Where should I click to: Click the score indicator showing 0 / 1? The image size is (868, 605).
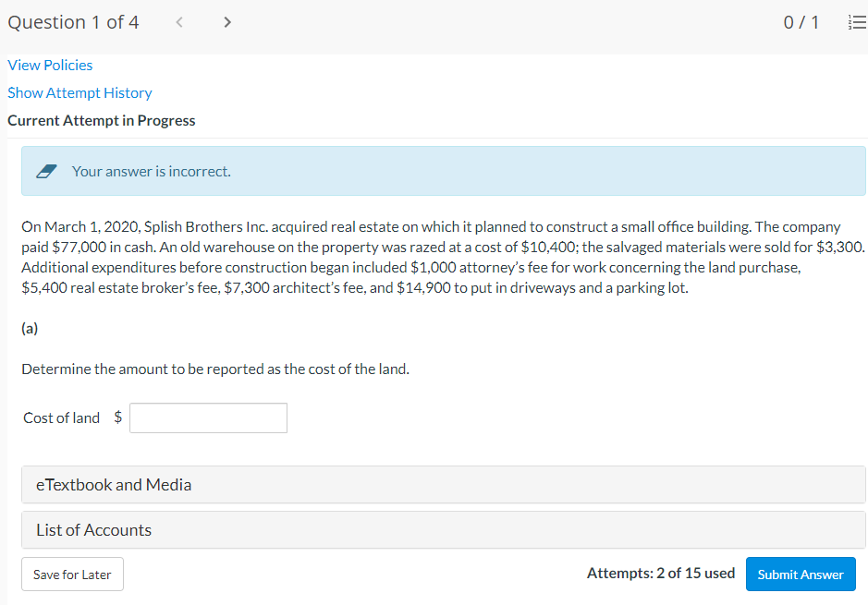801,21
